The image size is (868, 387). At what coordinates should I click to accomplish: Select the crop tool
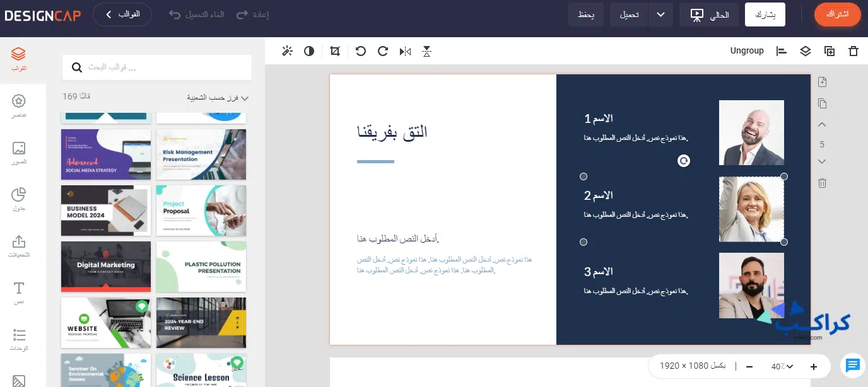(335, 51)
